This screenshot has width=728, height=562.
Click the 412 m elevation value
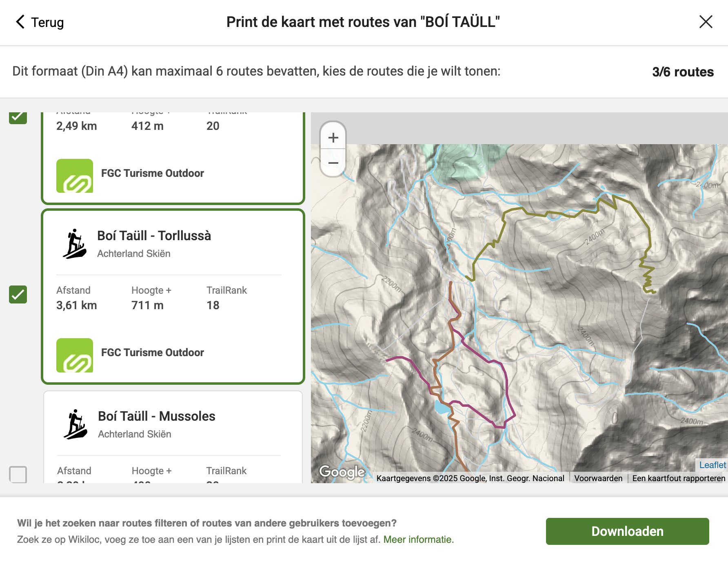coord(147,126)
